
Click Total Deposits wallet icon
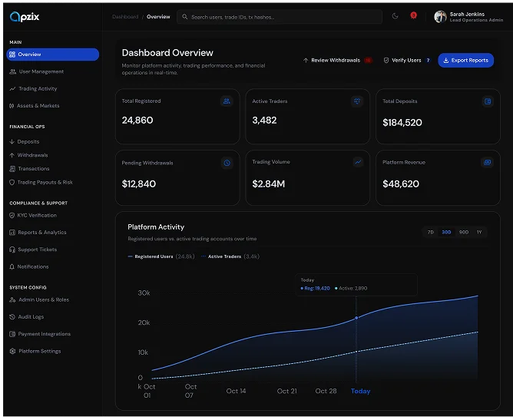[488, 101]
